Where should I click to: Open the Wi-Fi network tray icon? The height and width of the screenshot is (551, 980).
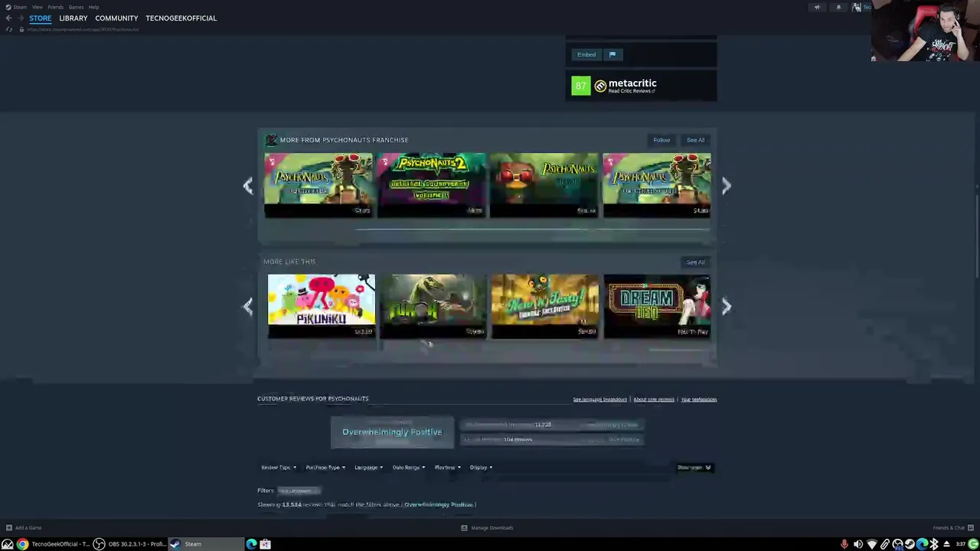click(871, 544)
